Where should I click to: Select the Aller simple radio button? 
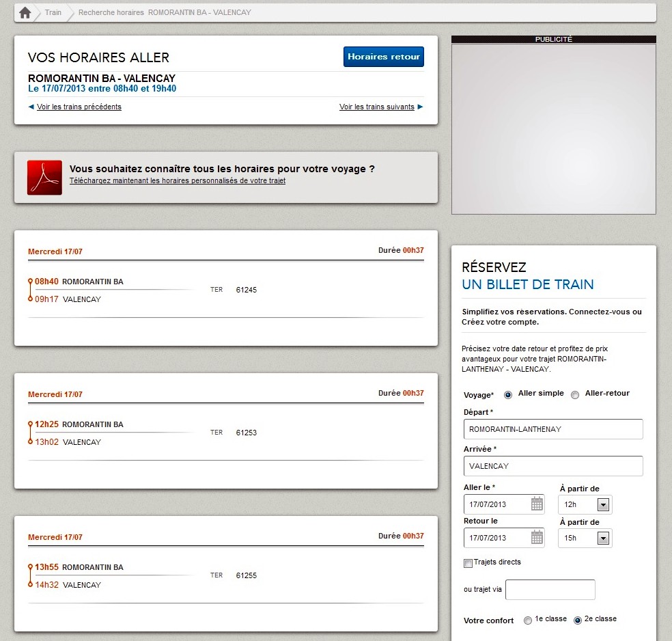[x=508, y=395]
